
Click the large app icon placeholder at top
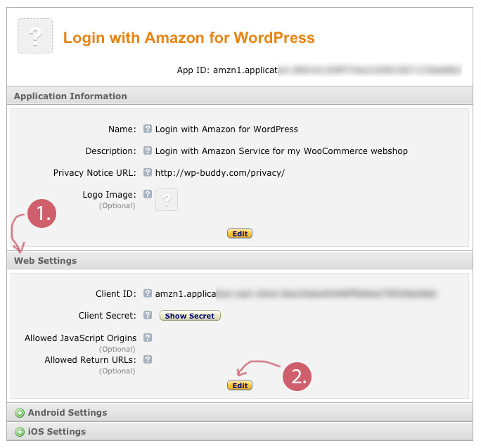coord(34,37)
